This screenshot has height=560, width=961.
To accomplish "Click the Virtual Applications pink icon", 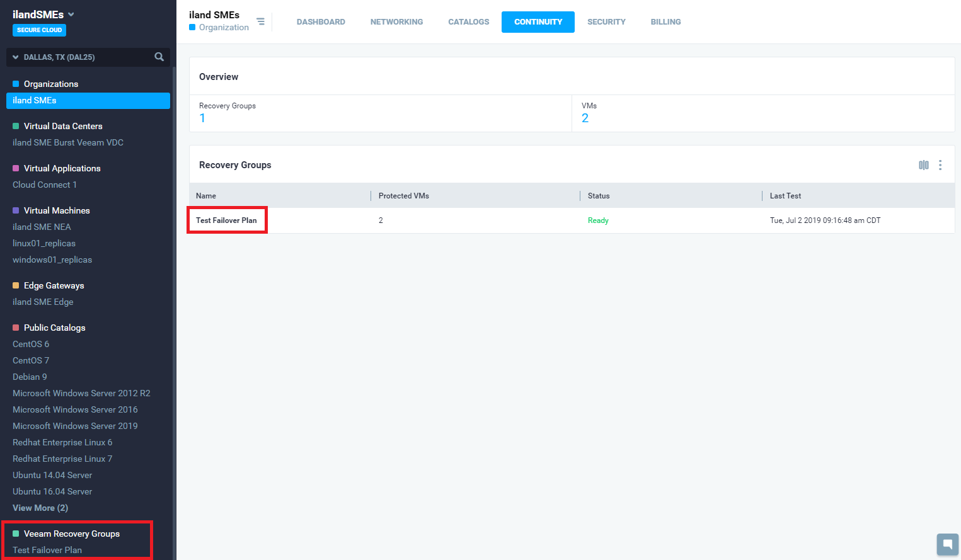I will pyautogui.click(x=16, y=168).
